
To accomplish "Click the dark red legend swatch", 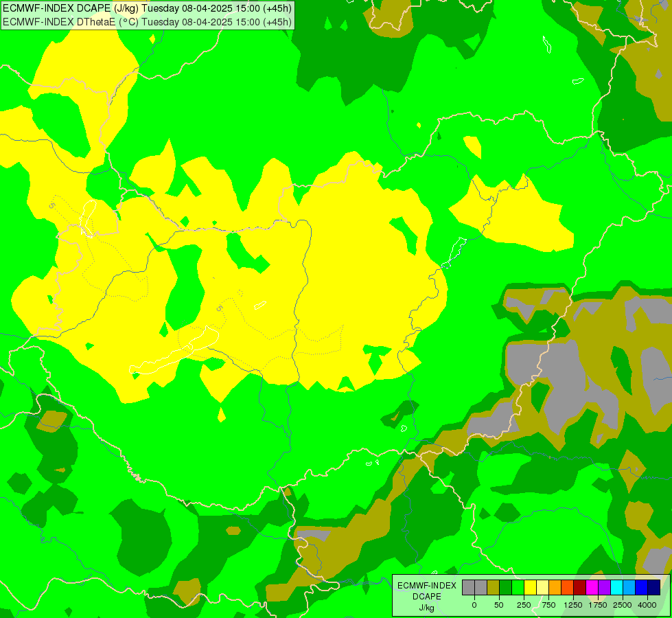I will pyautogui.click(x=580, y=588).
